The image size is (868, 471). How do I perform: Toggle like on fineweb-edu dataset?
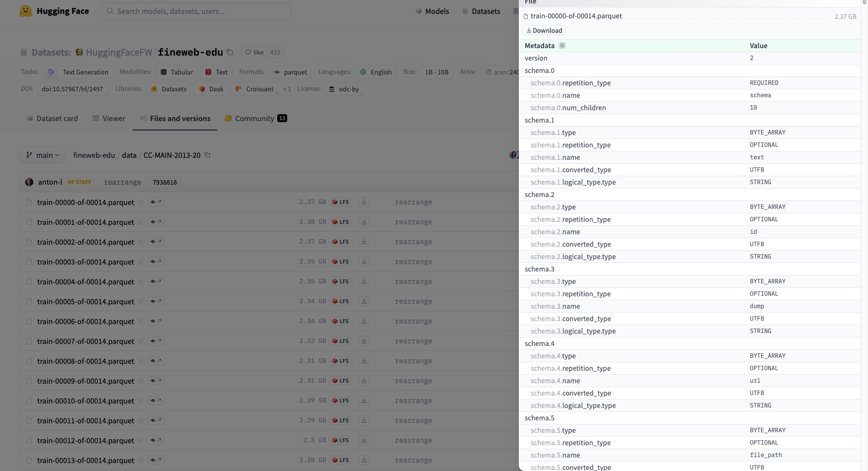(254, 52)
